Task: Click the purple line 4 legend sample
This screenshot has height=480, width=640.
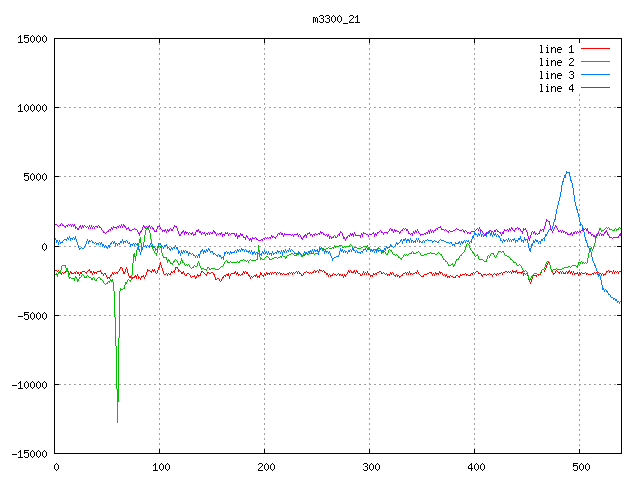Action: coord(595,88)
